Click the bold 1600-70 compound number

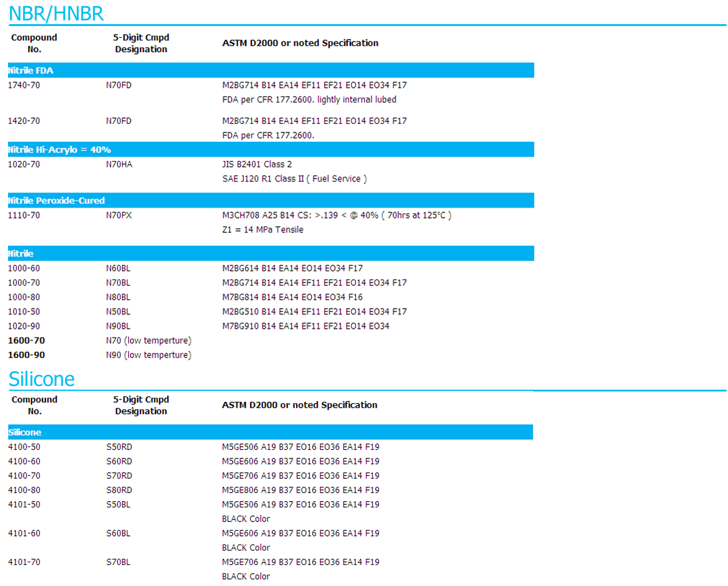[26, 341]
